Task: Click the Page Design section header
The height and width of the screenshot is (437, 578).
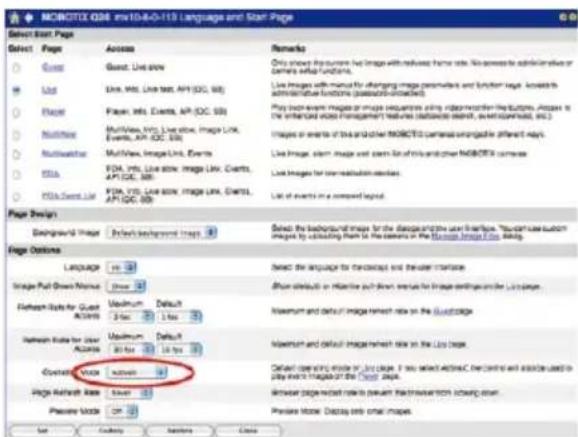Action: (x=32, y=214)
